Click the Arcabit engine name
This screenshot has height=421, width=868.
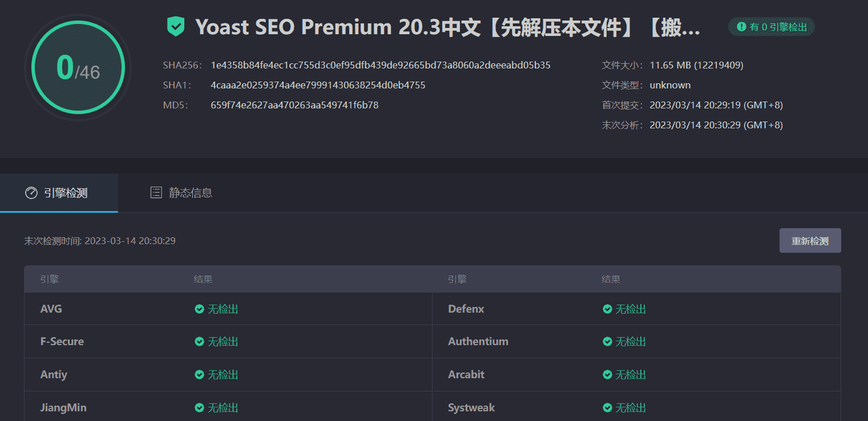(x=466, y=375)
